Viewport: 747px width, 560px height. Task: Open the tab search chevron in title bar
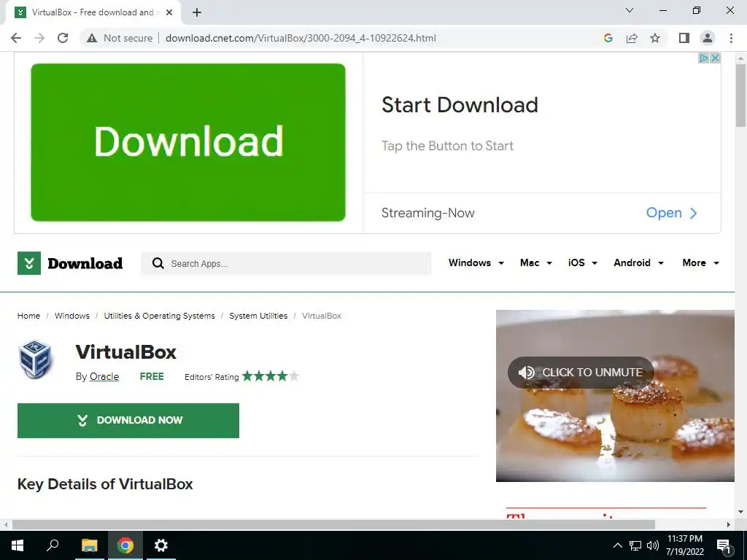coord(630,10)
